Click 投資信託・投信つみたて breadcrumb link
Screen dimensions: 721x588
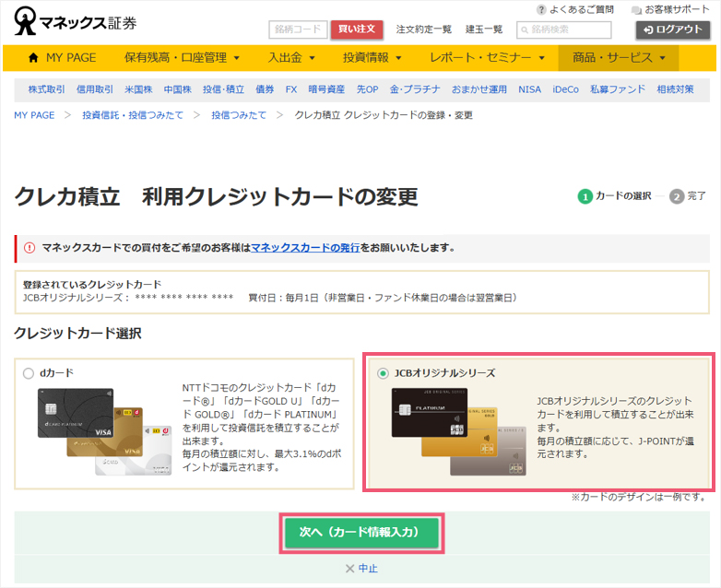point(133,115)
